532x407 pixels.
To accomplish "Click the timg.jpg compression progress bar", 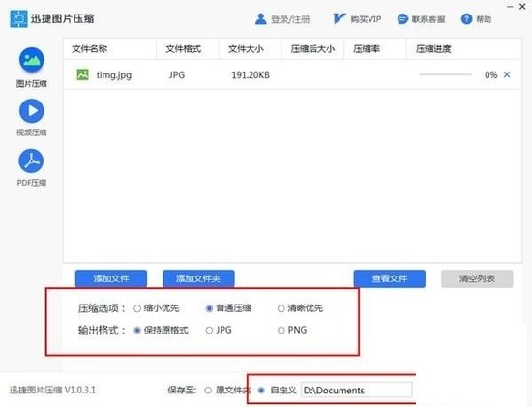I will click(x=446, y=74).
